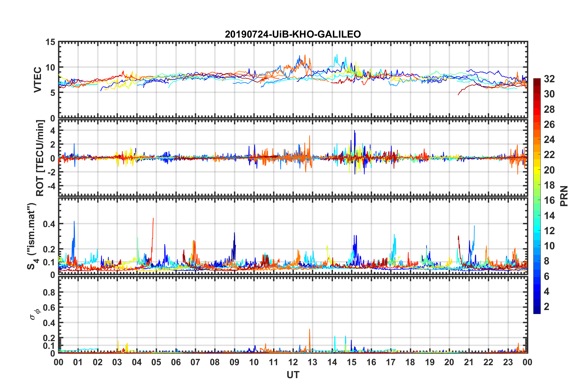Click colorbar tick label 6

point(547,276)
